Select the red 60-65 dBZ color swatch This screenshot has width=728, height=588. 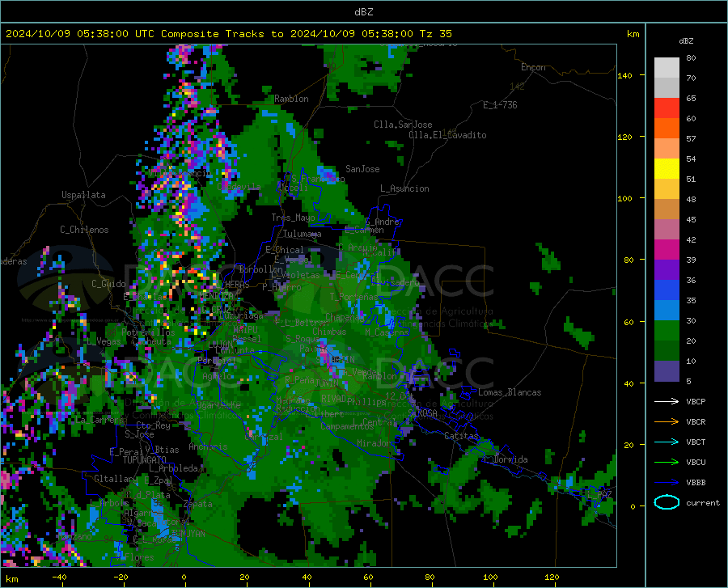pos(667,108)
